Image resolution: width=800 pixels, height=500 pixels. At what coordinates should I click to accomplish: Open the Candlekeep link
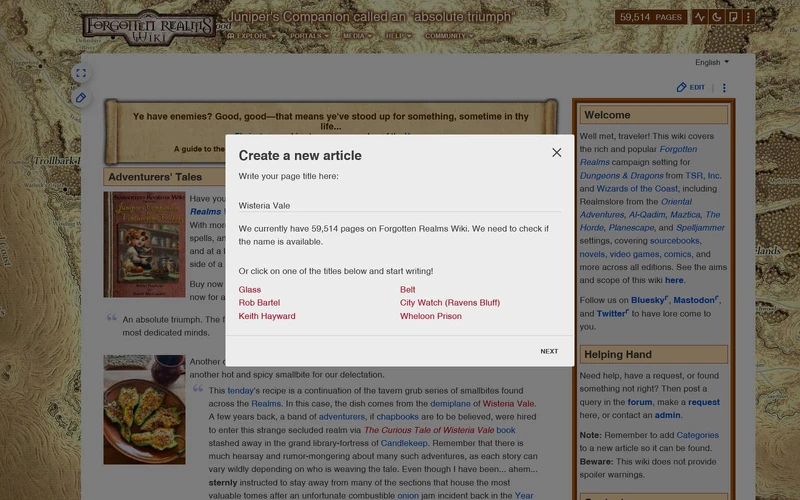pos(404,443)
